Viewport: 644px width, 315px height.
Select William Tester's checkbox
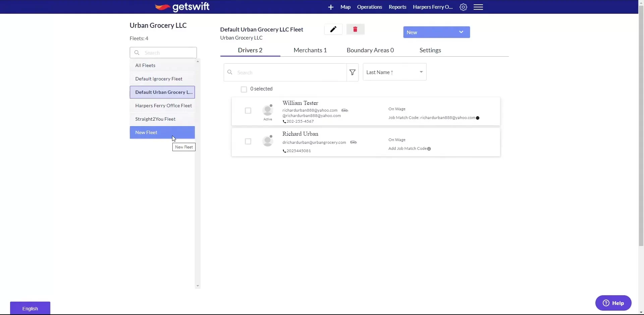click(248, 111)
